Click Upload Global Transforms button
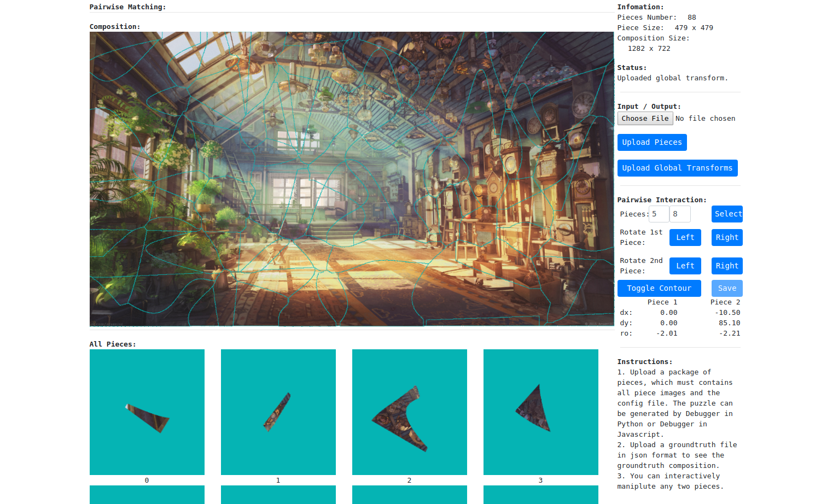827x504 pixels. (x=677, y=168)
